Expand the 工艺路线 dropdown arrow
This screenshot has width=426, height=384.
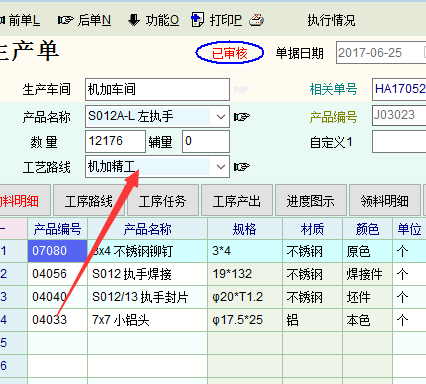click(220, 166)
